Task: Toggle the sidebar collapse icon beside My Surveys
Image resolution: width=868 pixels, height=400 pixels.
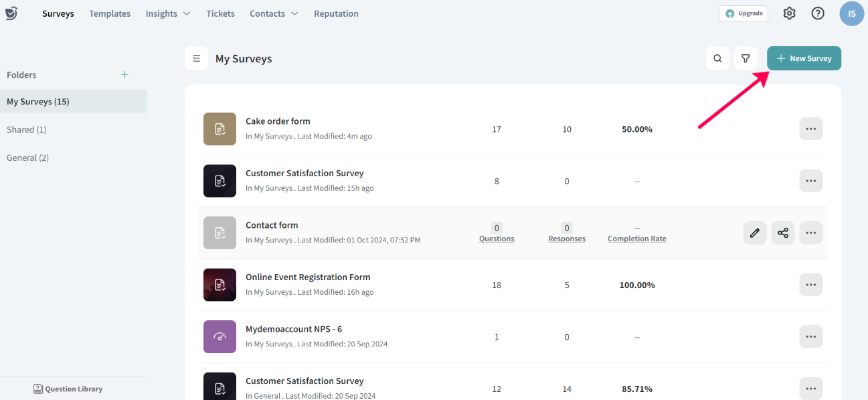Action: click(196, 58)
